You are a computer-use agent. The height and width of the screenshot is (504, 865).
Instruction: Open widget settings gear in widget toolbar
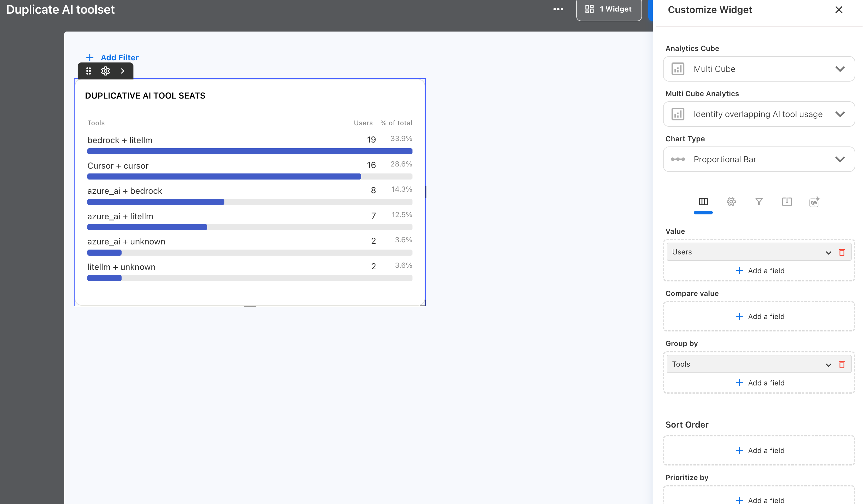click(x=105, y=71)
